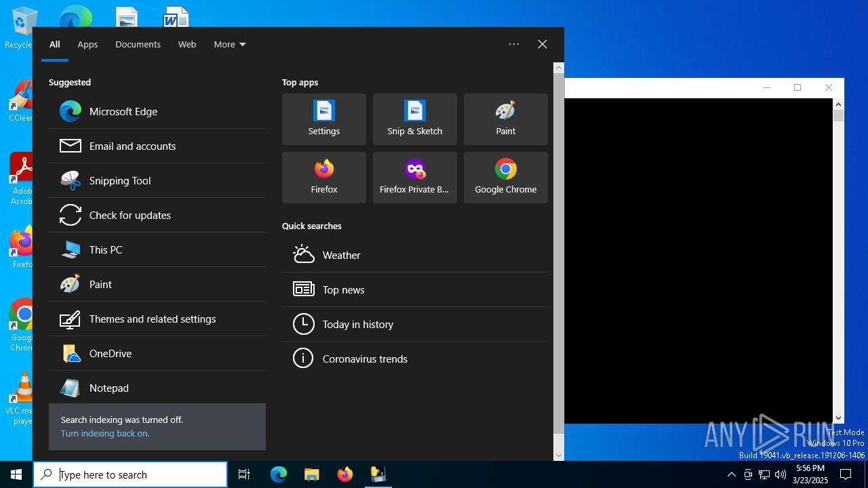Click the search panel scroll up arrow
Image resolution: width=868 pixels, height=488 pixels.
pos(559,68)
